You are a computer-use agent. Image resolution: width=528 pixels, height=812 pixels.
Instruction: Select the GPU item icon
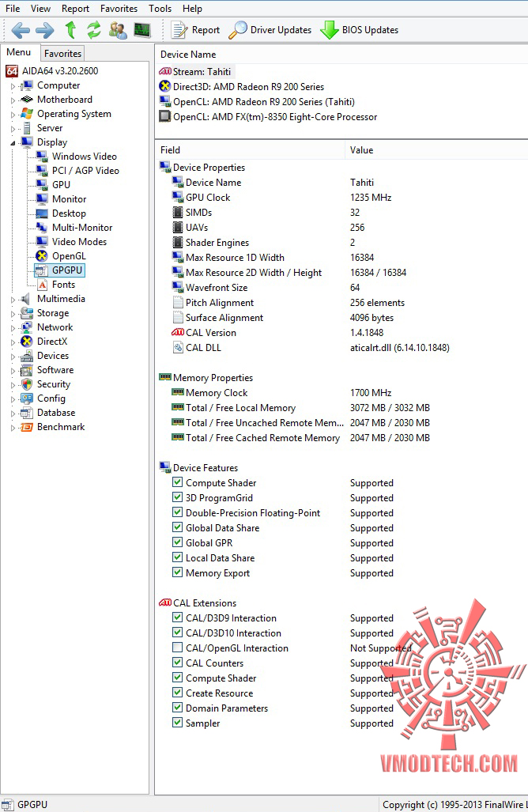click(x=42, y=185)
